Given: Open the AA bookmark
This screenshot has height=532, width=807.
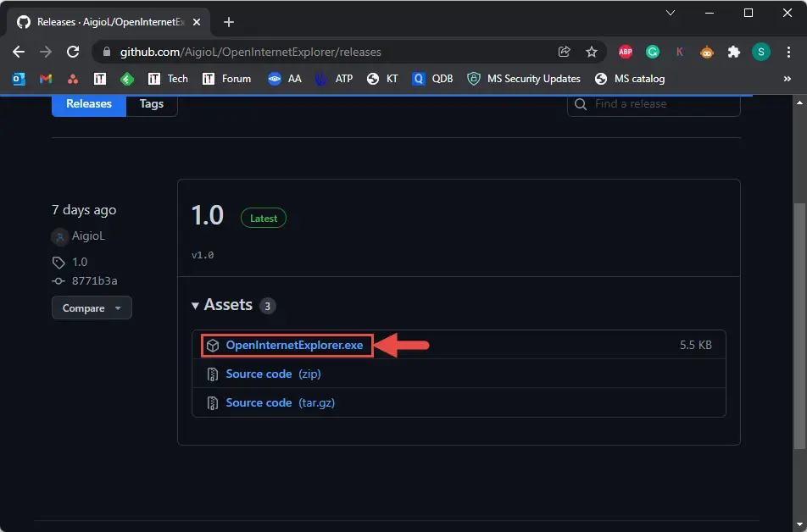Looking at the screenshot, I should [285, 79].
